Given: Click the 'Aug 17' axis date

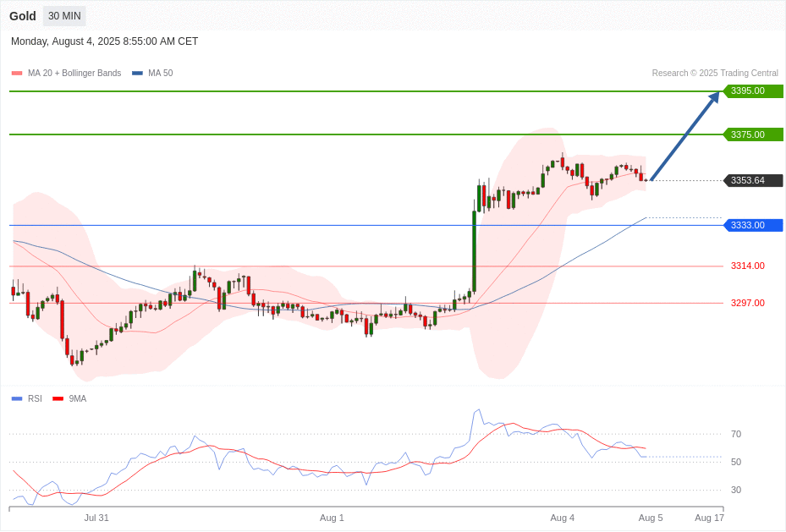Looking at the screenshot, I should click(x=709, y=518).
